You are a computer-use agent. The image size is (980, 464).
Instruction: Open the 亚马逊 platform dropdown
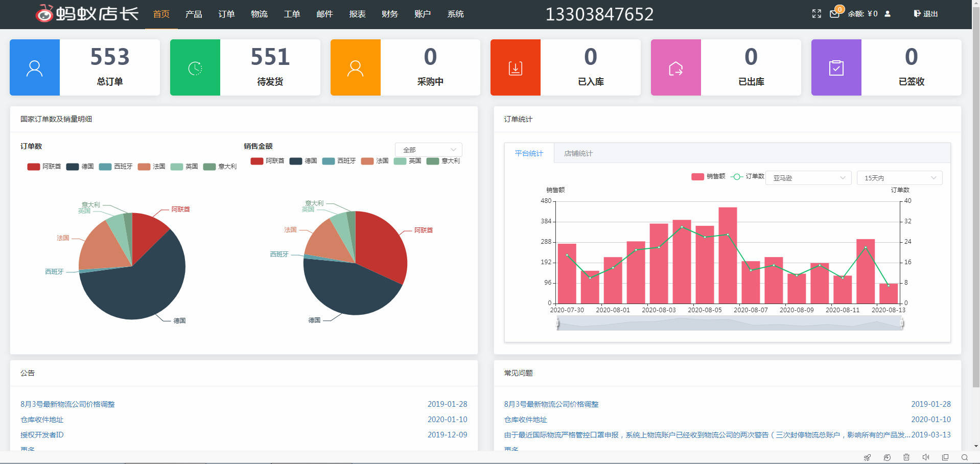click(x=808, y=178)
